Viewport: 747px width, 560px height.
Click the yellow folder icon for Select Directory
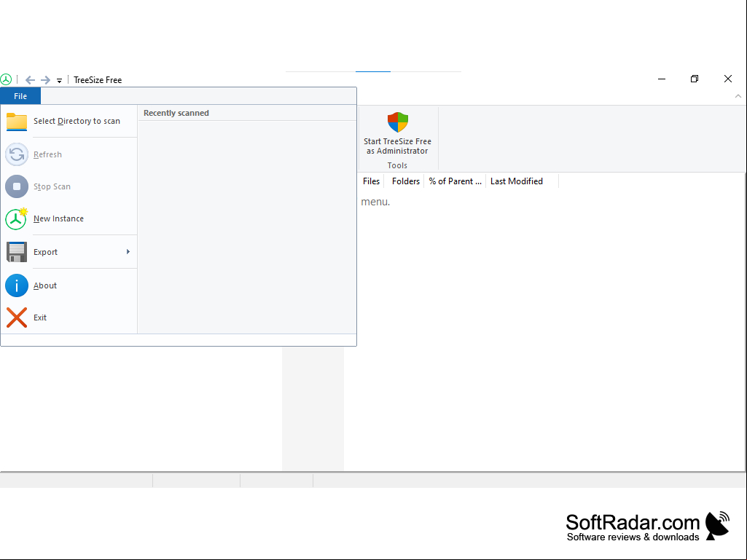coord(17,122)
